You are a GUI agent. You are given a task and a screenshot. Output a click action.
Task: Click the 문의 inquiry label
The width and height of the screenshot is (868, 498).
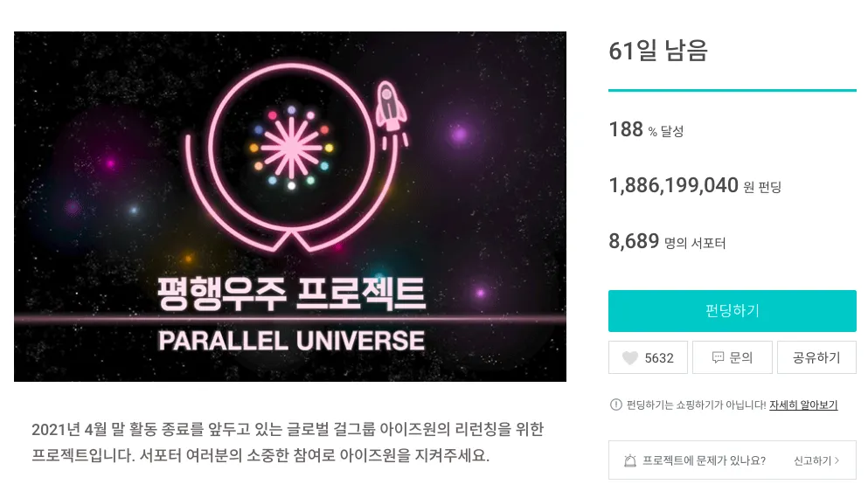coord(741,358)
